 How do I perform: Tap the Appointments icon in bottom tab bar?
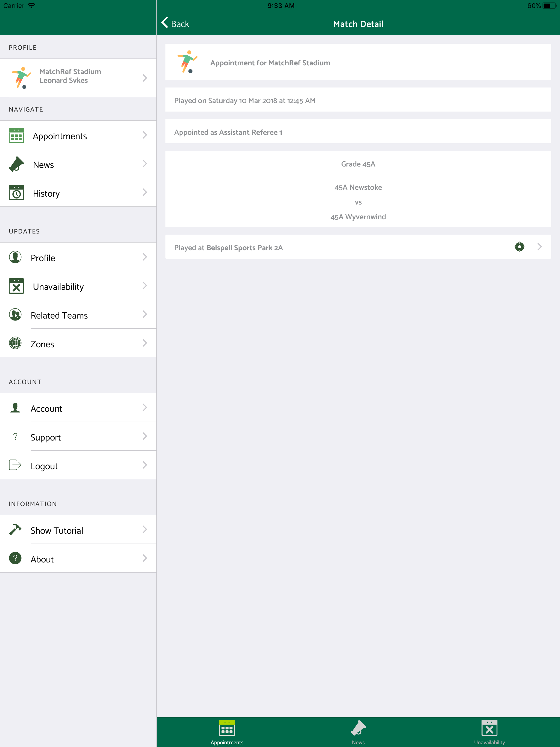pos(227,728)
